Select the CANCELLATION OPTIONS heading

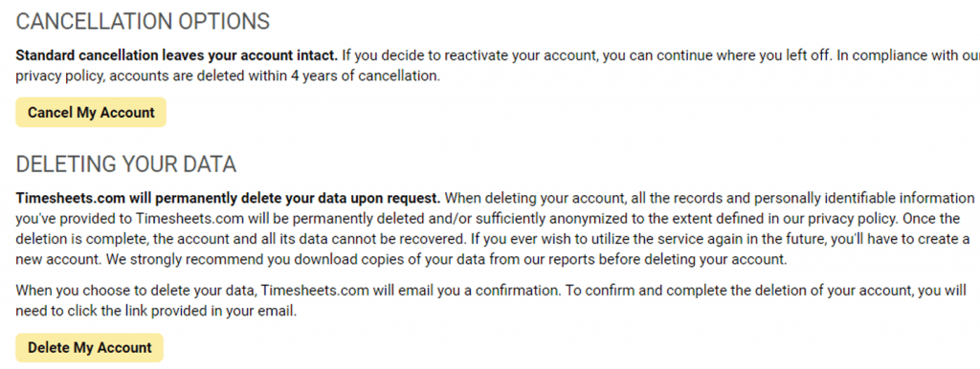(x=143, y=22)
